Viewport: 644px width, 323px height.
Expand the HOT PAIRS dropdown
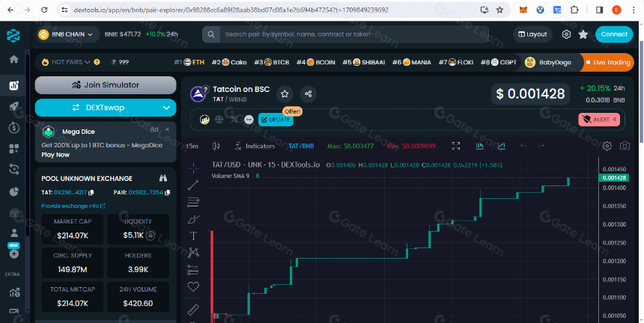coord(70,62)
